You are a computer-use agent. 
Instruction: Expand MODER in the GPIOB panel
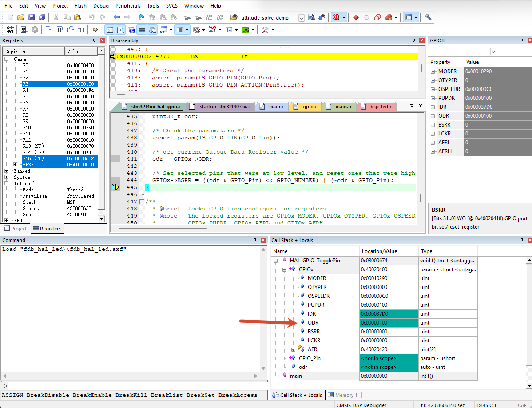click(x=433, y=71)
